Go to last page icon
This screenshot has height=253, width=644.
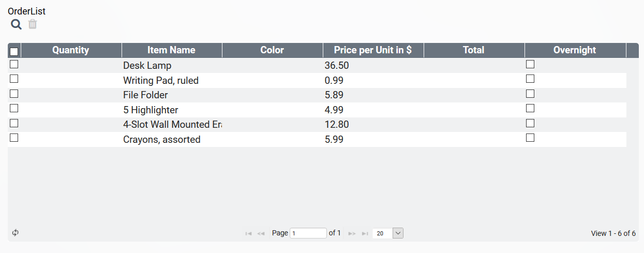pos(365,233)
